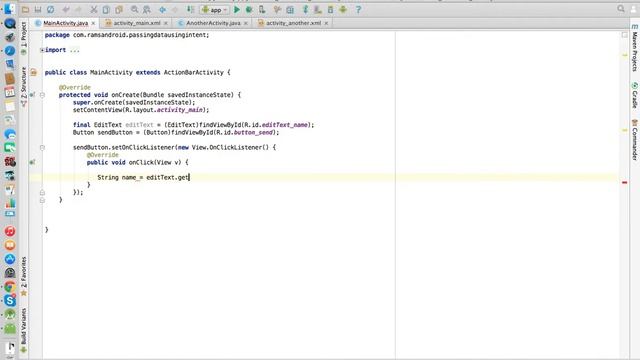Open Finder from the Dock
The image size is (640, 360).
tap(9, 8)
